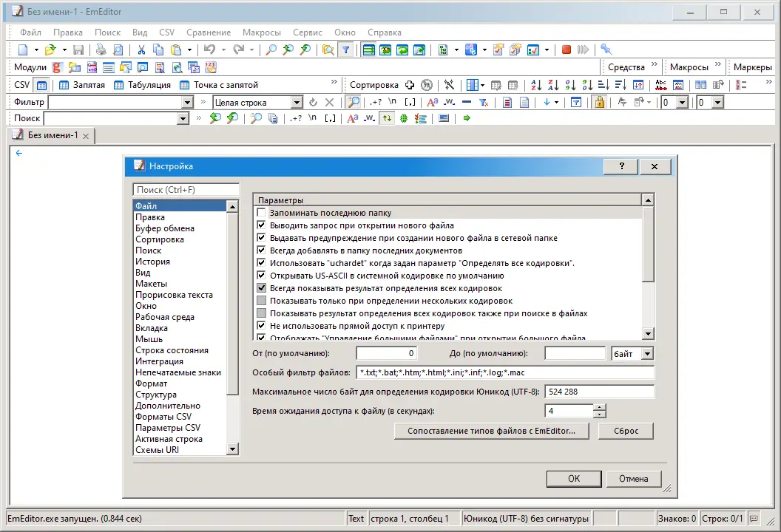This screenshot has height=532, width=781.
Task: Click the Save diskette icon
Action: 78,50
